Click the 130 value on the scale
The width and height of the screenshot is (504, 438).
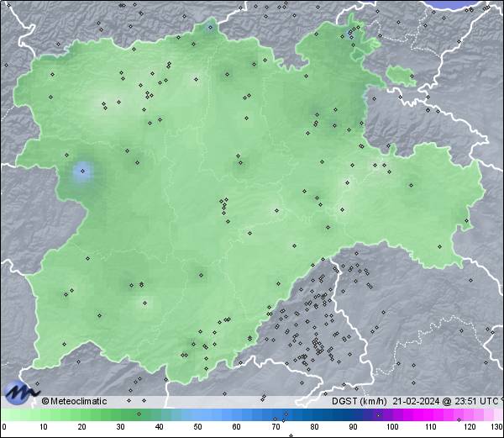coord(497,427)
